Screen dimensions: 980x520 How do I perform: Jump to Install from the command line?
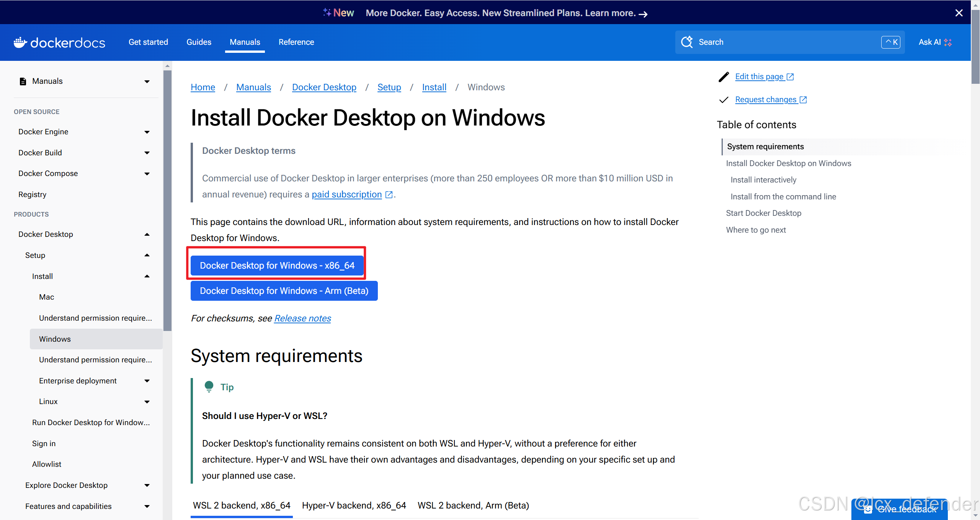click(783, 197)
